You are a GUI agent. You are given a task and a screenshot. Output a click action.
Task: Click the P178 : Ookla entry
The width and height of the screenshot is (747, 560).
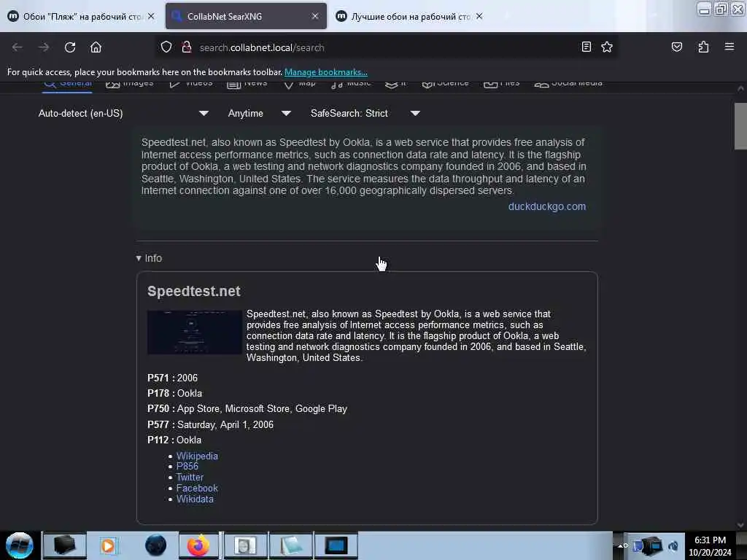click(175, 393)
